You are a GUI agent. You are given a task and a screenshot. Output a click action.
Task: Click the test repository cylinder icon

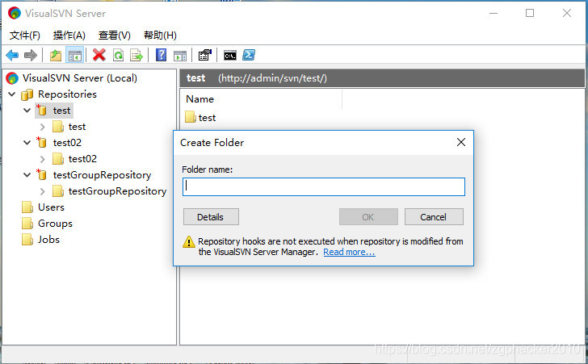click(42, 111)
